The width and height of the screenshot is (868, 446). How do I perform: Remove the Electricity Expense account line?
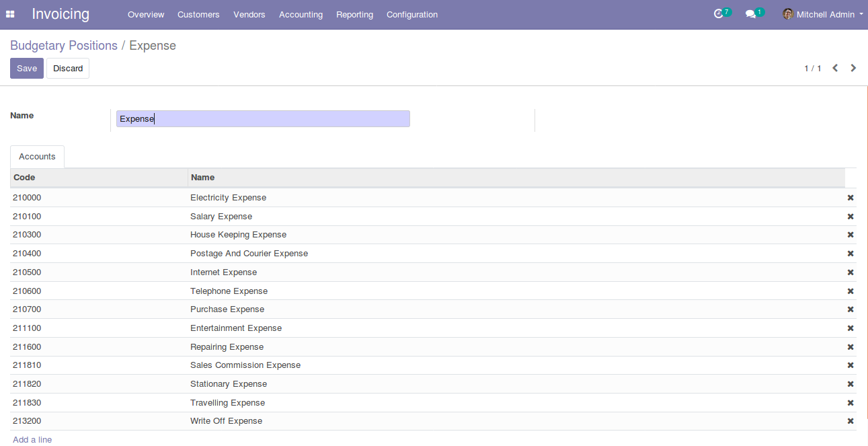850,198
